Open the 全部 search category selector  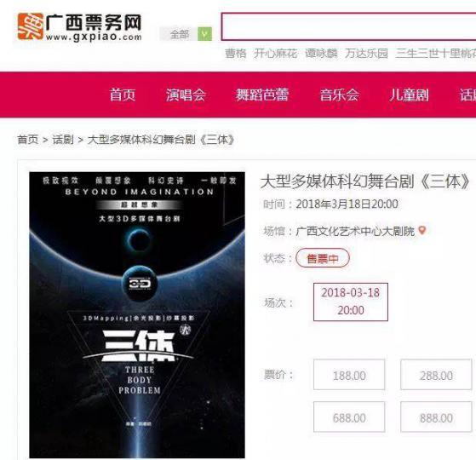pos(179,34)
